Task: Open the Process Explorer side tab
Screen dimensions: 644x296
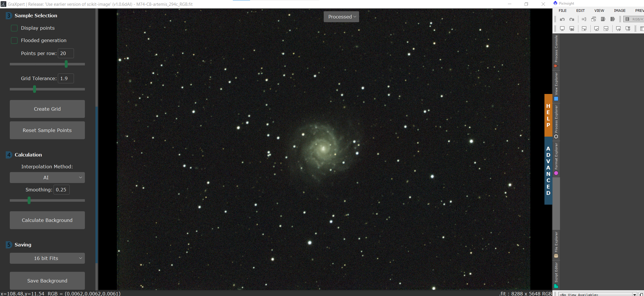Action: tap(556, 122)
